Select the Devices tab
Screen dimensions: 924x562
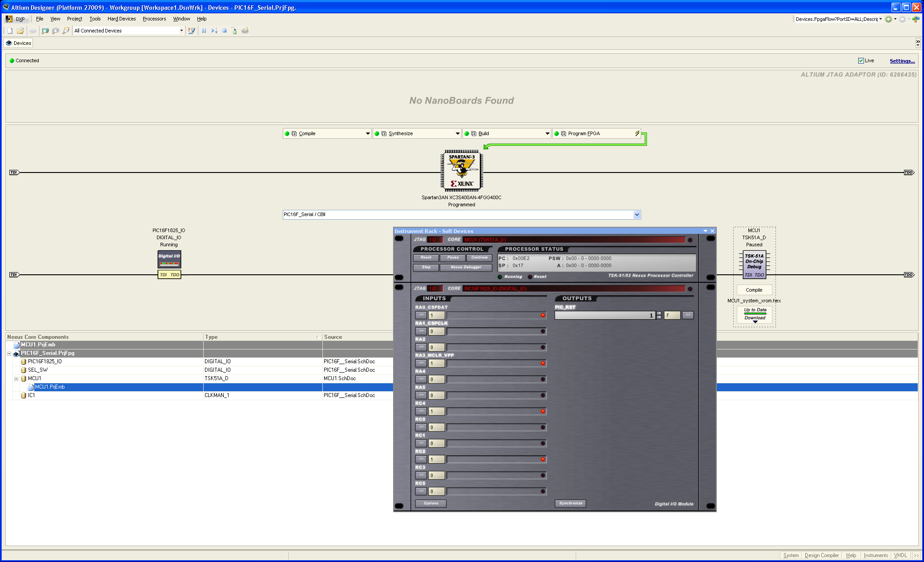click(x=18, y=43)
